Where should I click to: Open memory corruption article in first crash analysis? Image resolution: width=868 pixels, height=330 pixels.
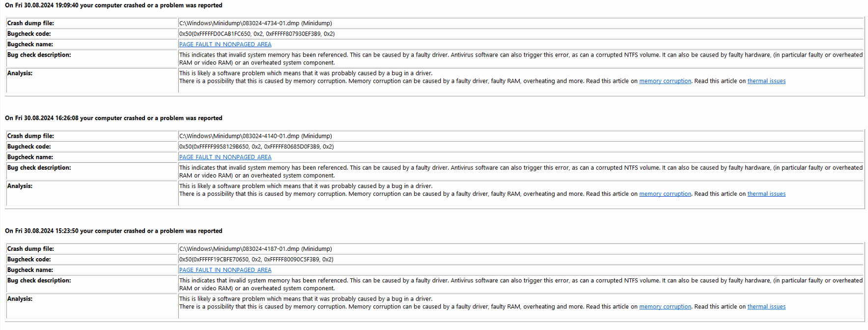coord(665,81)
